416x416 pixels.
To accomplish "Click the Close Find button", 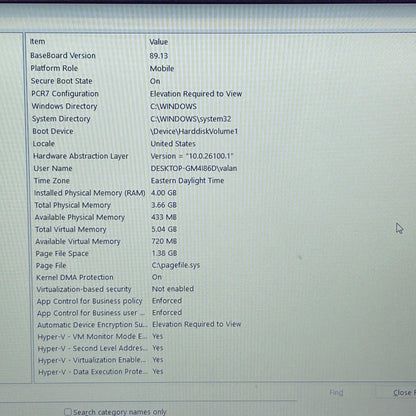I will 402,393.
